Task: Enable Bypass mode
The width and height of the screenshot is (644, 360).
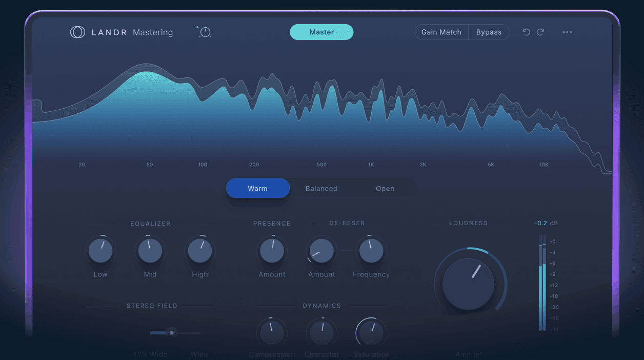Action: click(489, 32)
